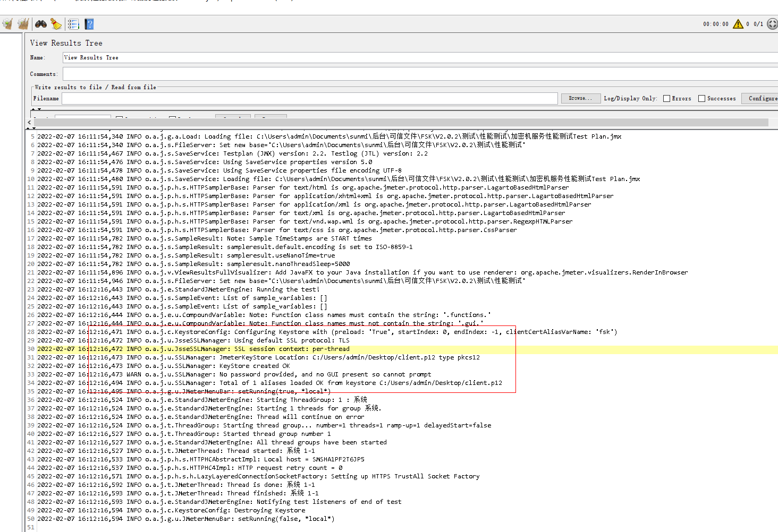Click log line 21 'Add JavaFX to your Java installation'
This screenshot has width=778, height=532.
click(362, 272)
